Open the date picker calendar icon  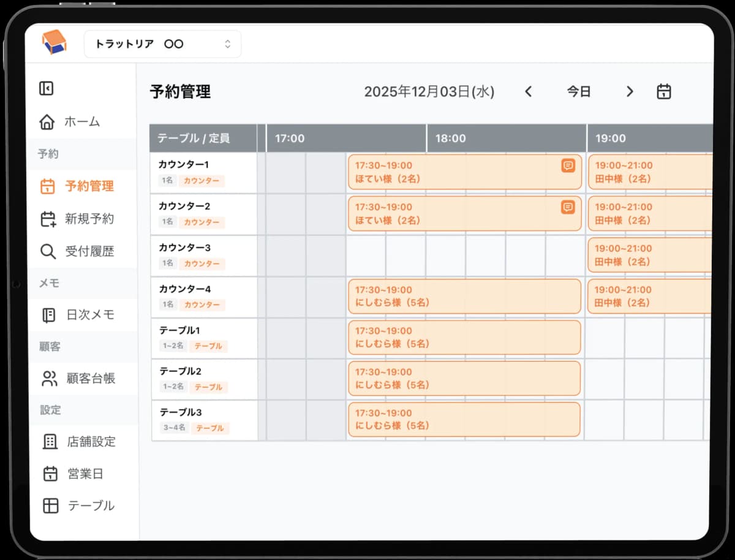click(x=663, y=91)
